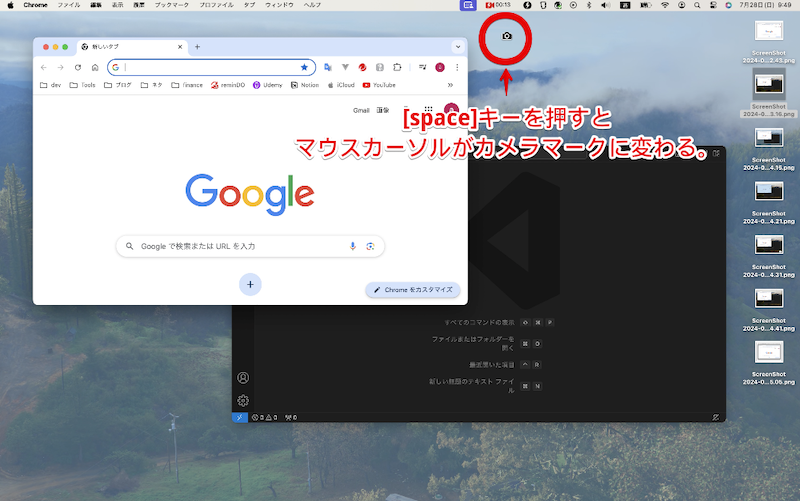
Task: Show more bookmarks via double chevron
Action: 450,85
